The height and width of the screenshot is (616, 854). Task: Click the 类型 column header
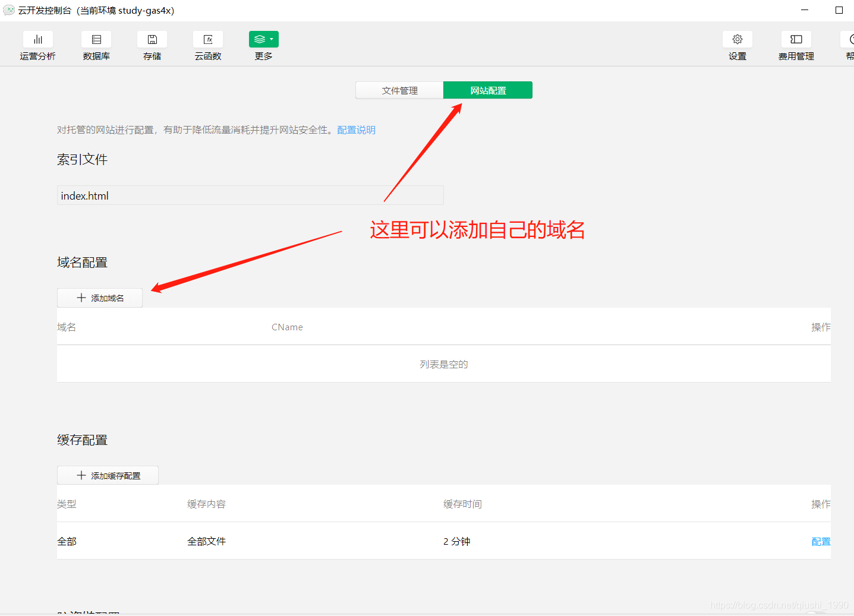coord(67,504)
